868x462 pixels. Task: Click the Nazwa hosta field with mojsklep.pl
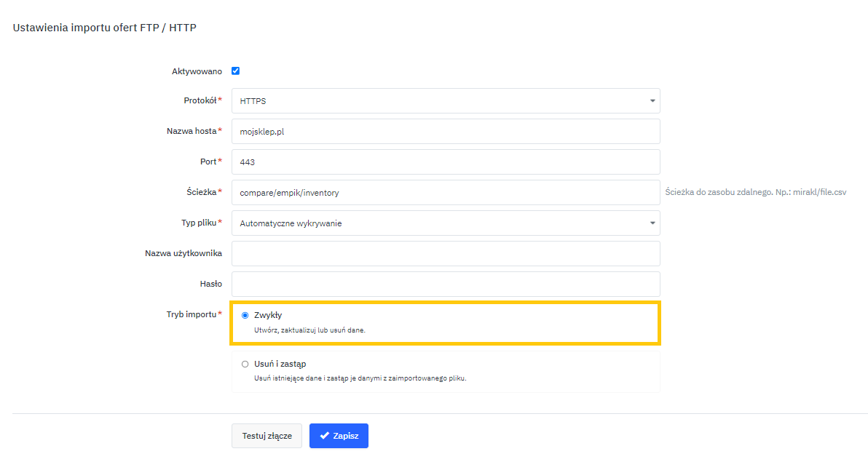tap(445, 132)
